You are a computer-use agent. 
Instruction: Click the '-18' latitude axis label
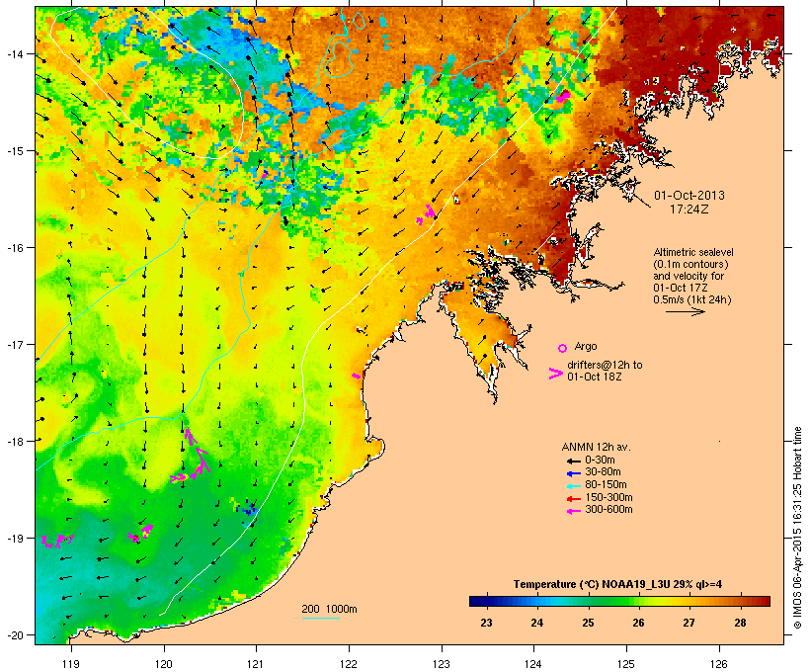(x=14, y=441)
